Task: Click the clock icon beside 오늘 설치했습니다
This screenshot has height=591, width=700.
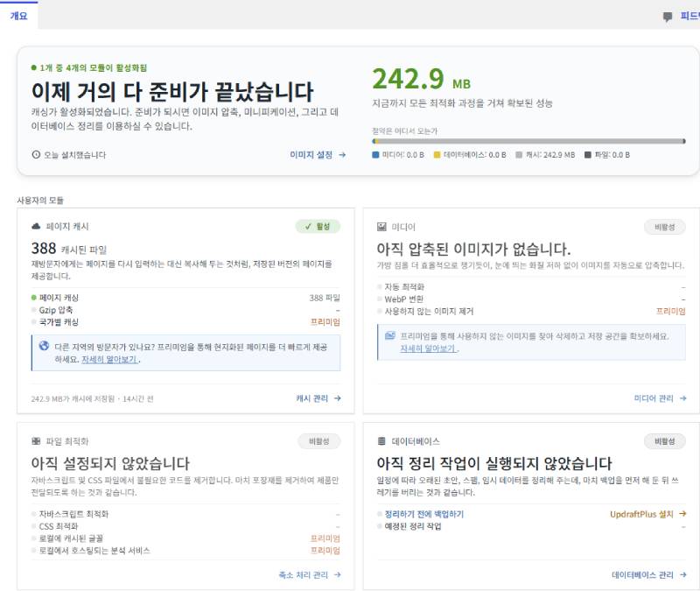Action: point(36,155)
